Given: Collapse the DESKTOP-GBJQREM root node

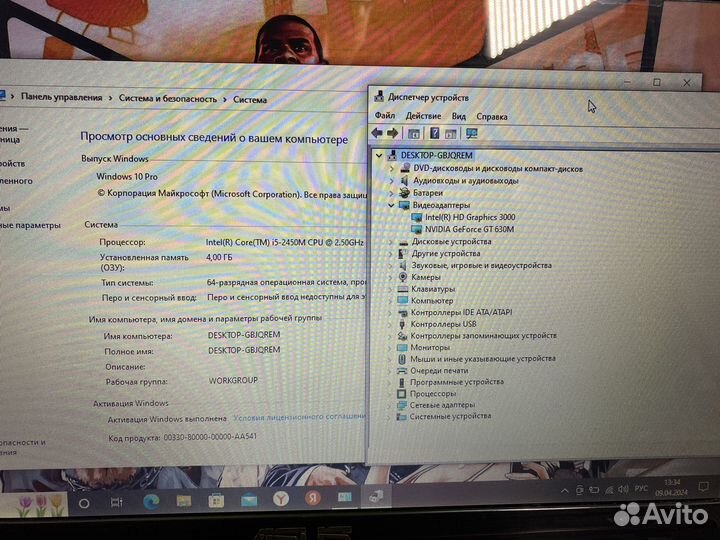Looking at the screenshot, I should click(x=379, y=156).
